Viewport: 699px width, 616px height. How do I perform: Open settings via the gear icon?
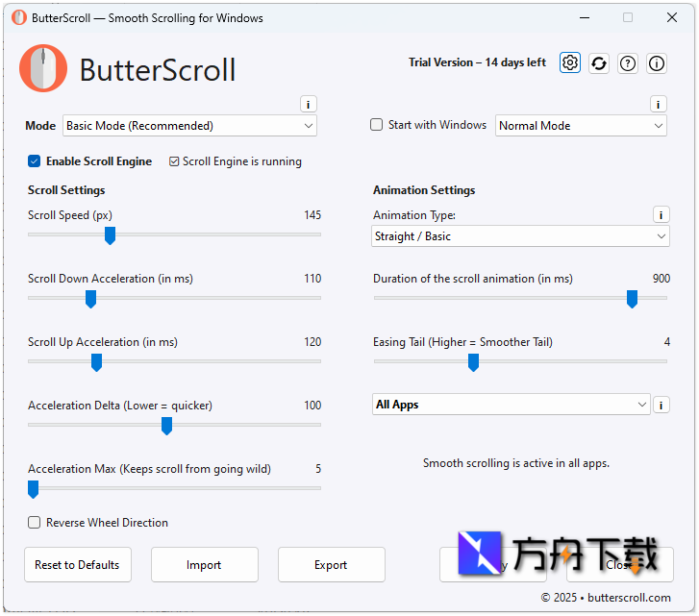point(570,62)
